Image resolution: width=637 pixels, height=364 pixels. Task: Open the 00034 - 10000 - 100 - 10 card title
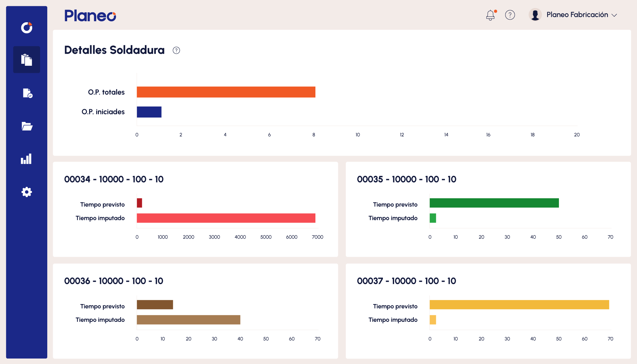coord(114,179)
